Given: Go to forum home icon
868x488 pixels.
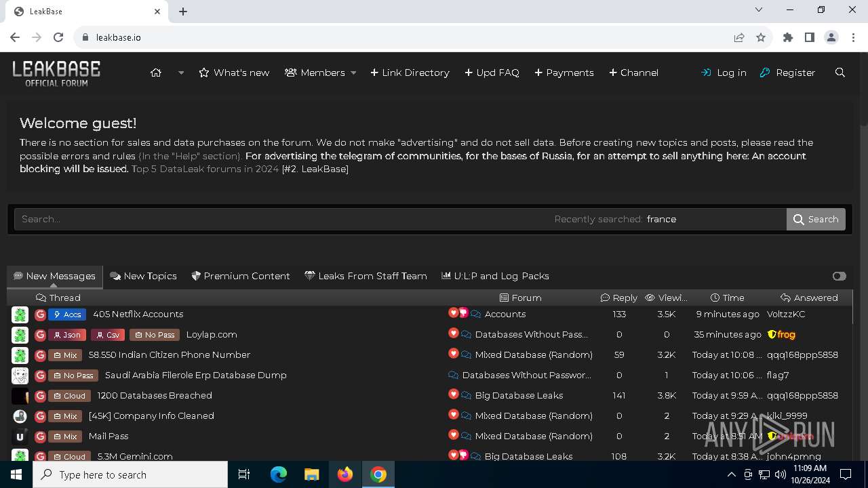Looking at the screenshot, I should (156, 73).
